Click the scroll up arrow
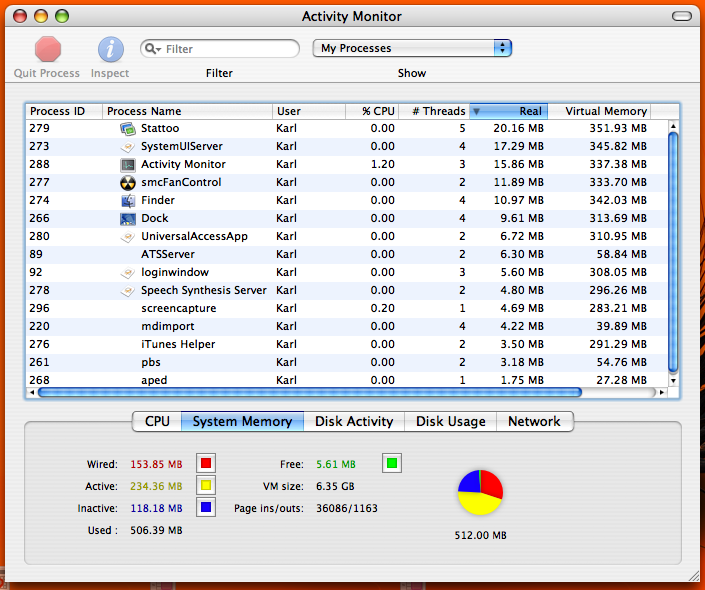This screenshot has height=590, width=705. 673,126
